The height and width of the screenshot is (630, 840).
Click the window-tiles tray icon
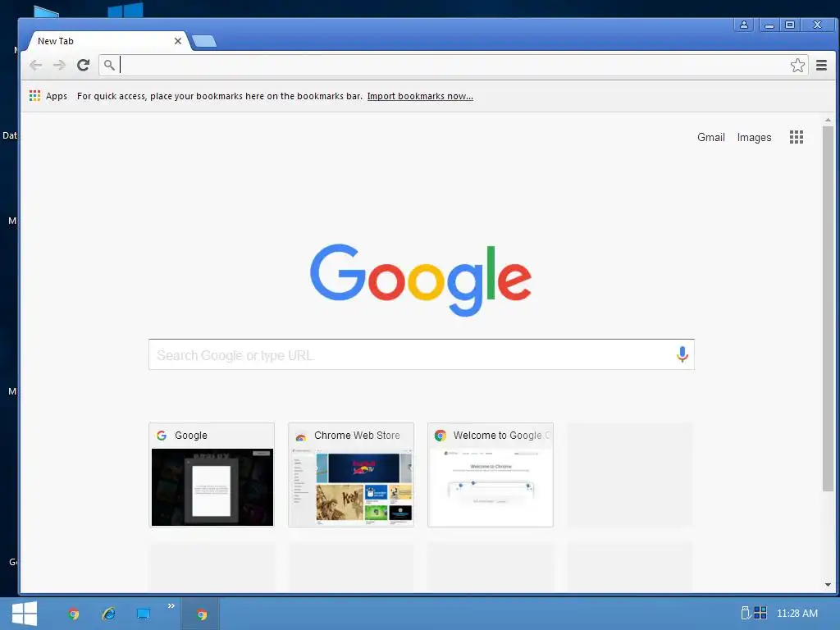coord(760,613)
